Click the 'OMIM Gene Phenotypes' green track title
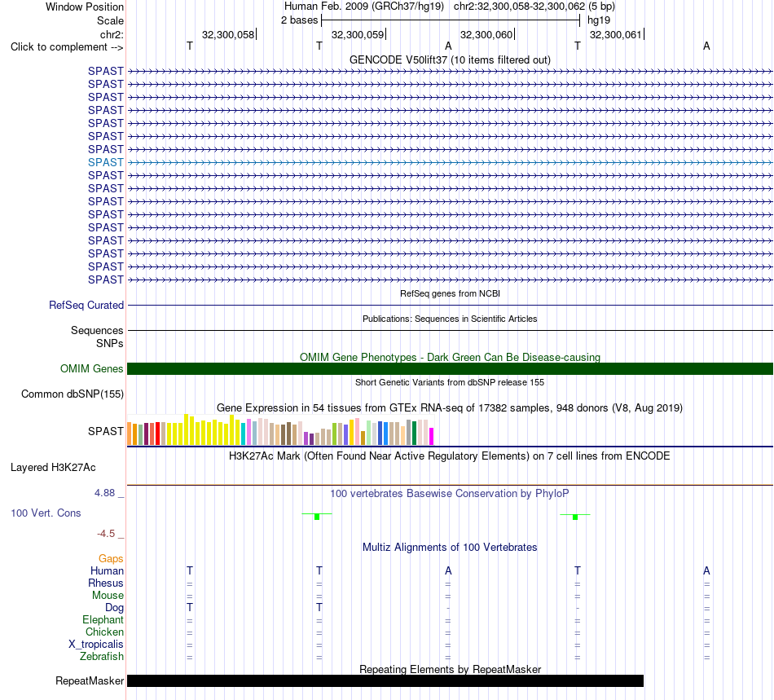The height and width of the screenshot is (700, 774). (450, 357)
